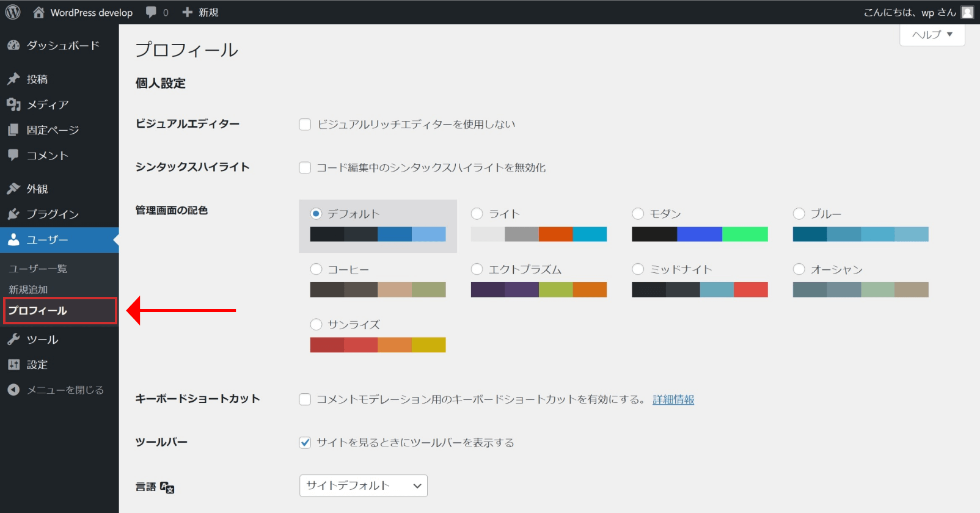Click the サンライズ scheme yellow color swatch
This screenshot has width=980, height=513.
point(429,345)
